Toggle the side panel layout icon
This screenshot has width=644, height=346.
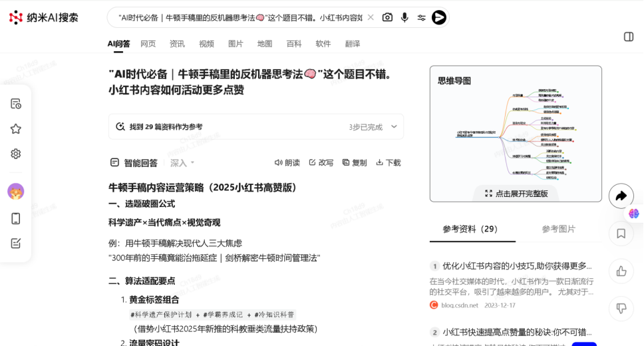click(x=628, y=37)
